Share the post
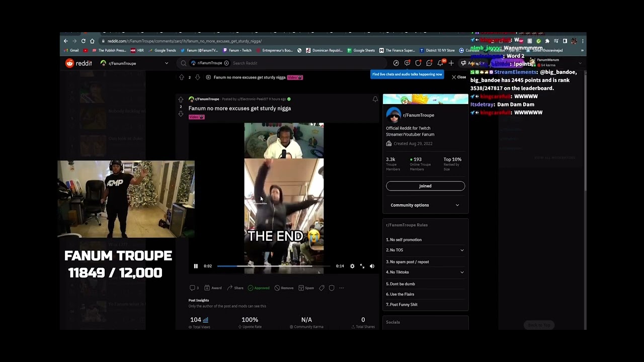Image resolution: width=644 pixels, height=362 pixels. click(235, 288)
